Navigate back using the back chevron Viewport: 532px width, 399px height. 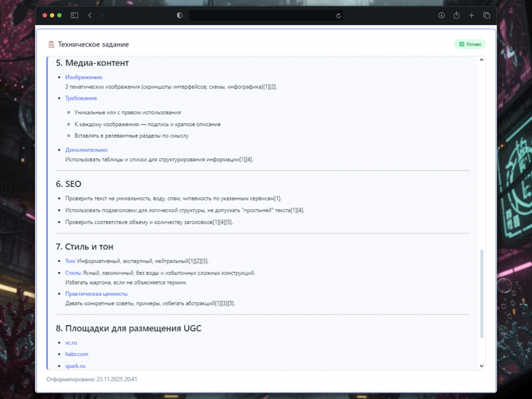click(x=90, y=15)
